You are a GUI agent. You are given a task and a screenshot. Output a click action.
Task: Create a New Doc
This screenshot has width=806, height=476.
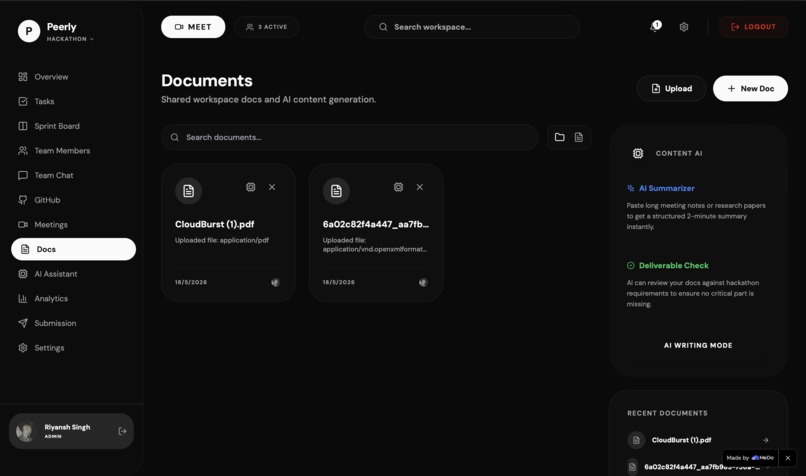(x=750, y=88)
